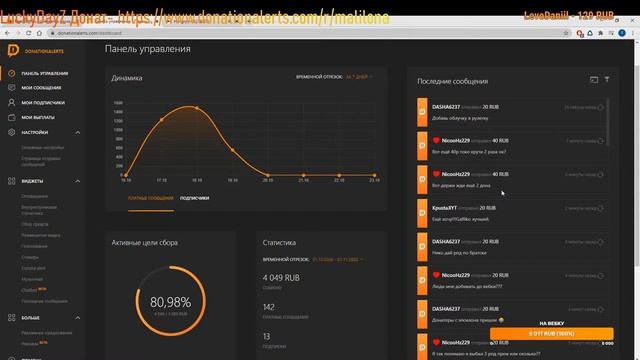Click the chart data point at 19.10

coord(233,150)
